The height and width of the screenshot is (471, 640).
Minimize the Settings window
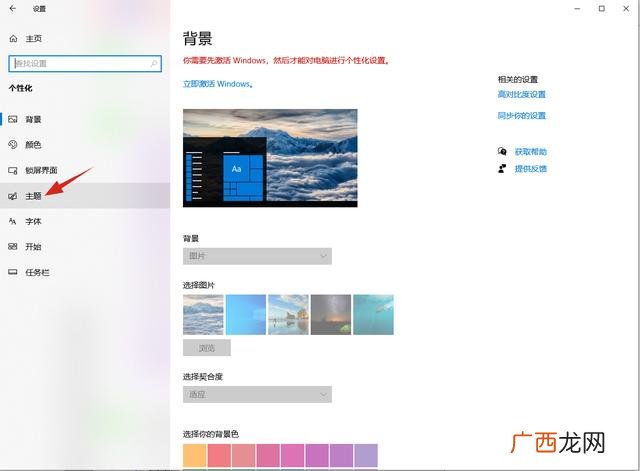click(x=577, y=9)
